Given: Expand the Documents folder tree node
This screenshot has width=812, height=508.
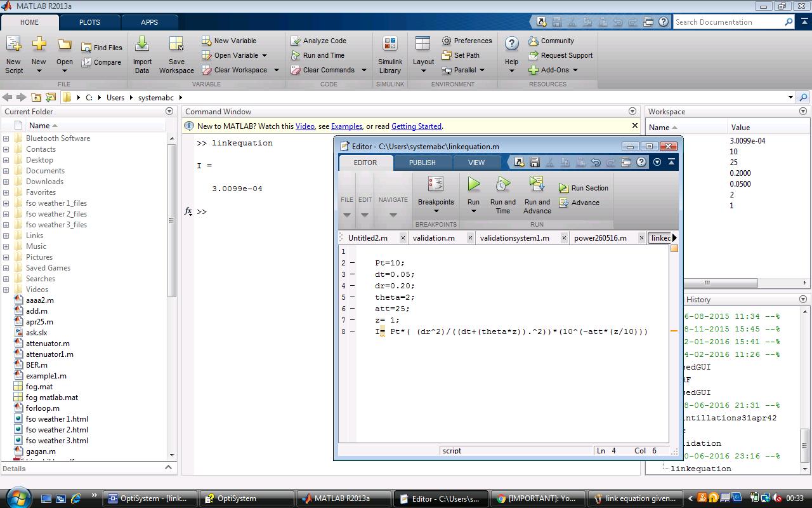Looking at the screenshot, I should [6, 171].
